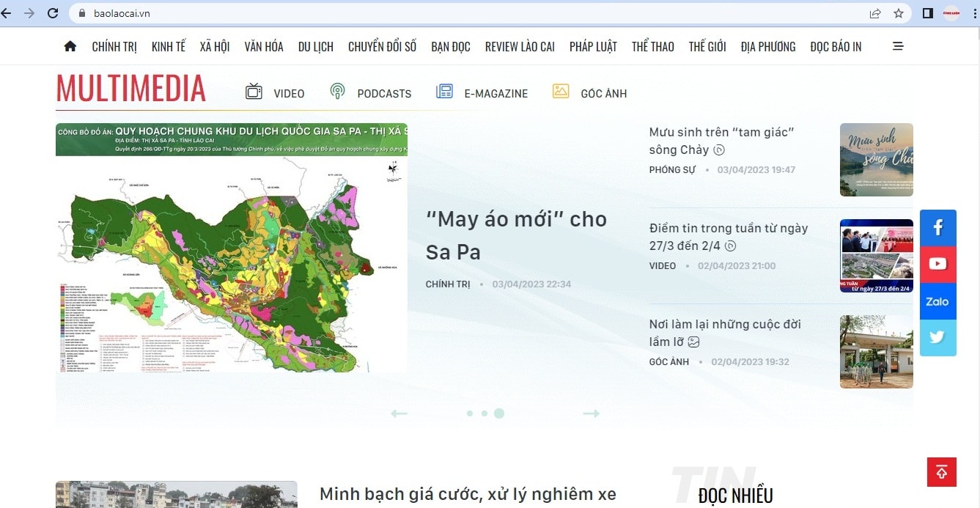980x508 pixels.
Task: Click the PHÓNG SỰ category label
Action: pos(672,170)
